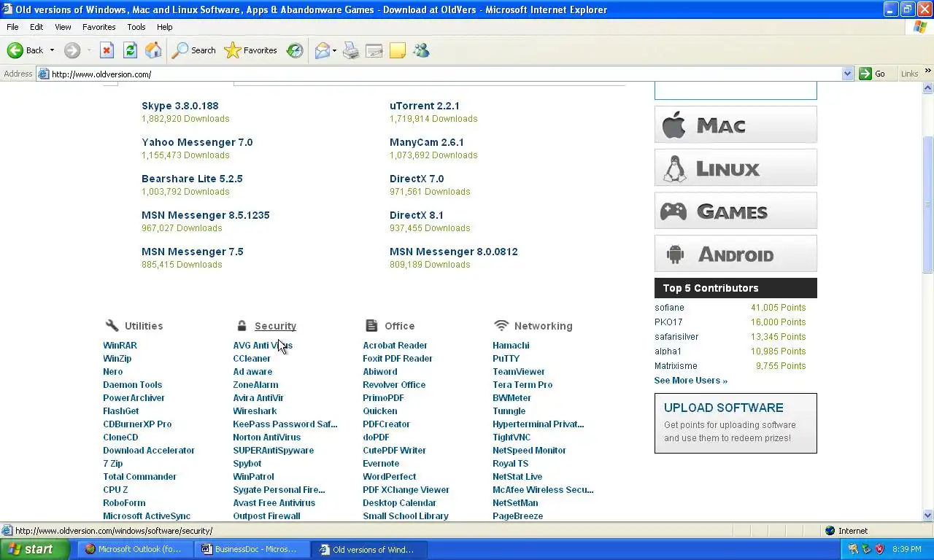Switch to Microsoft Outlook taskbar window
934x560 pixels.
(x=134, y=549)
